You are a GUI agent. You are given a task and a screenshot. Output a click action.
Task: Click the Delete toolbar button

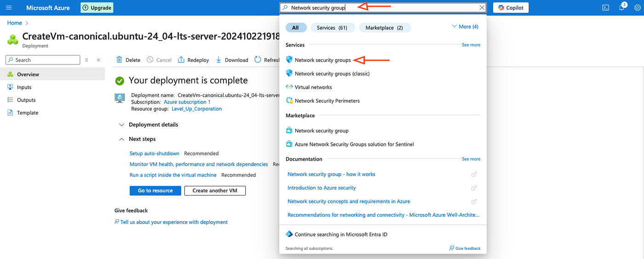tap(128, 60)
